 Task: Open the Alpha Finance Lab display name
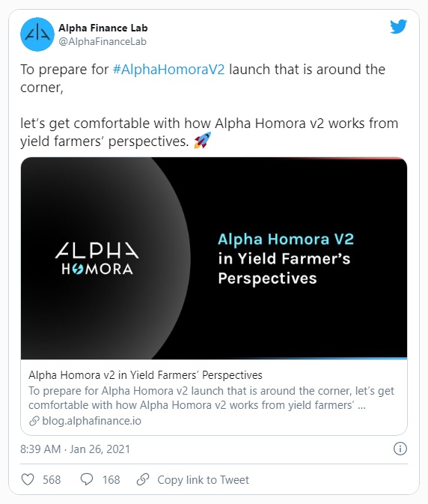[103, 28]
